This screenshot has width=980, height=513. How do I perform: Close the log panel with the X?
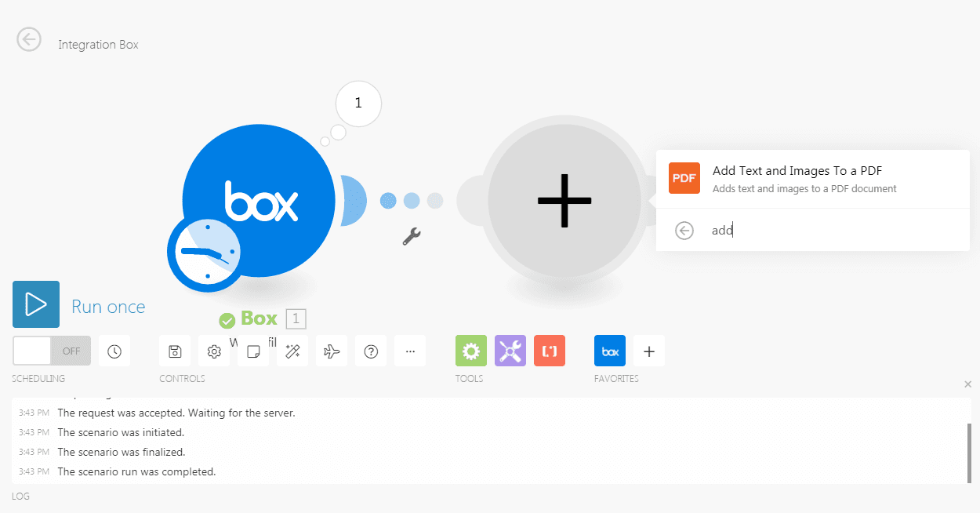[x=967, y=384]
